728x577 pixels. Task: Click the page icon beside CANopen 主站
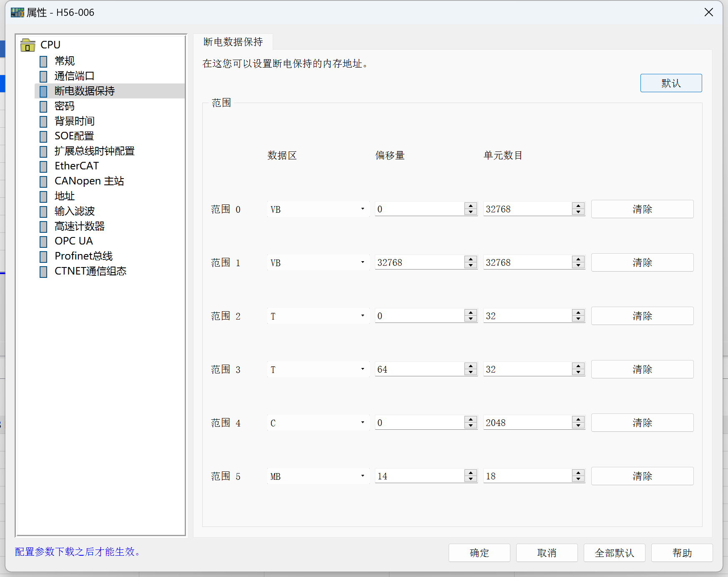tap(43, 181)
